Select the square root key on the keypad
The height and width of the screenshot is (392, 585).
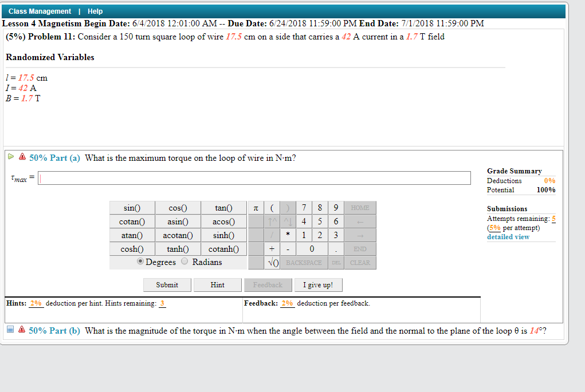pyautogui.click(x=272, y=262)
